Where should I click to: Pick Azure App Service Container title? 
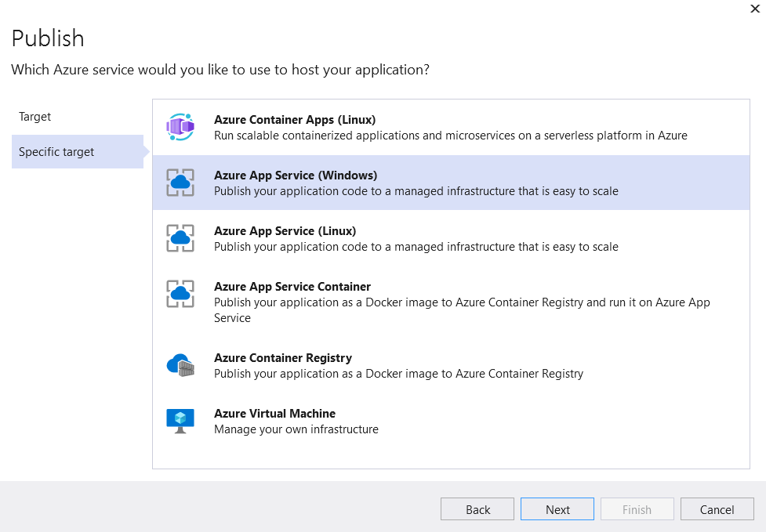(x=292, y=287)
